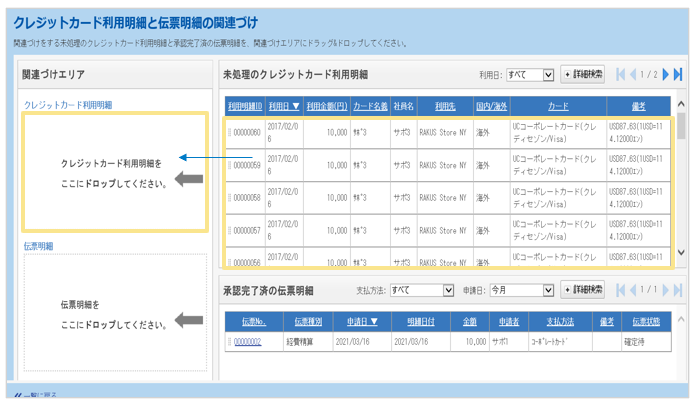Click scroll-up arrow in credit card list

pyautogui.click(x=682, y=103)
